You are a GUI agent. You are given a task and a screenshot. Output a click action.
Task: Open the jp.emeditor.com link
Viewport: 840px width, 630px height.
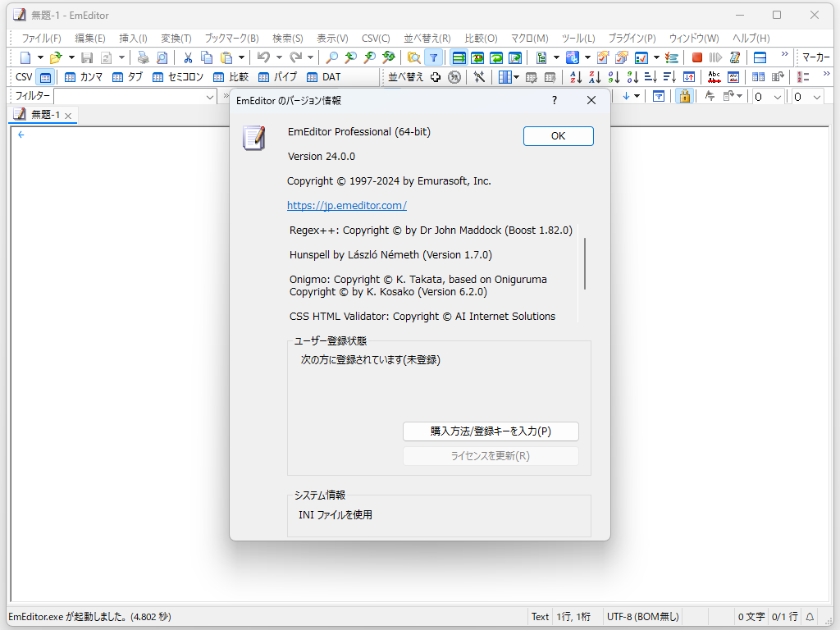(346, 205)
